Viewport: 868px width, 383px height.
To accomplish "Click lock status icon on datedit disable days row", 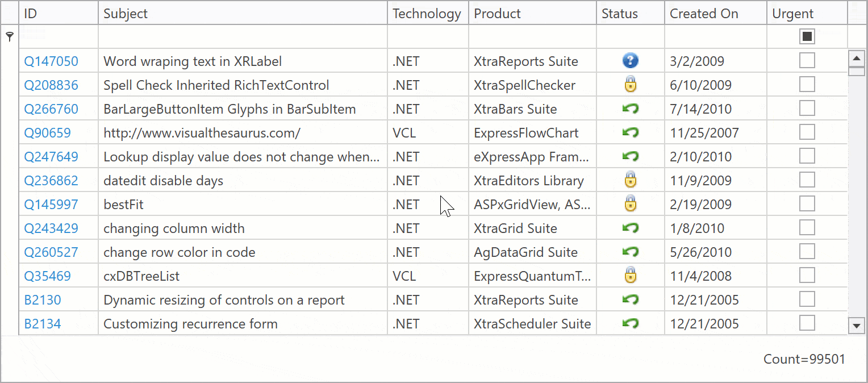I will [x=630, y=180].
